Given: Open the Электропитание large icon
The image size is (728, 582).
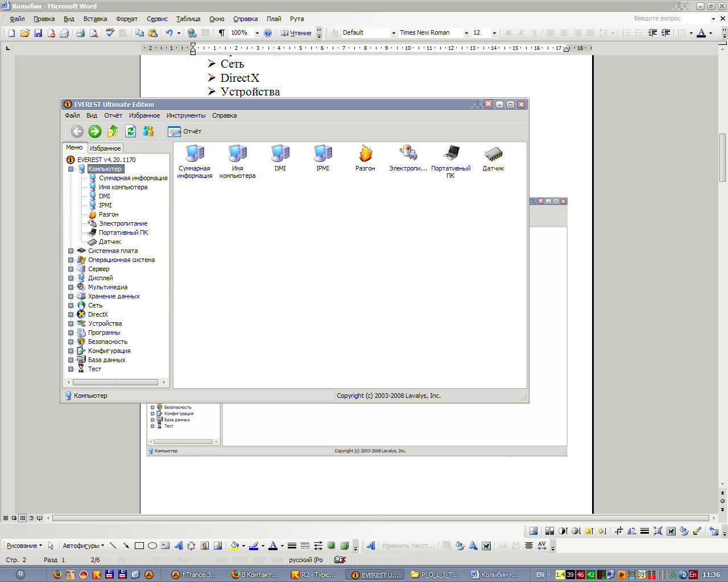Looking at the screenshot, I should [408, 159].
